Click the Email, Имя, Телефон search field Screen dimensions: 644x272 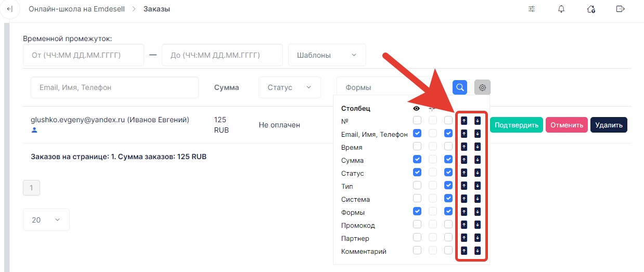pos(115,87)
